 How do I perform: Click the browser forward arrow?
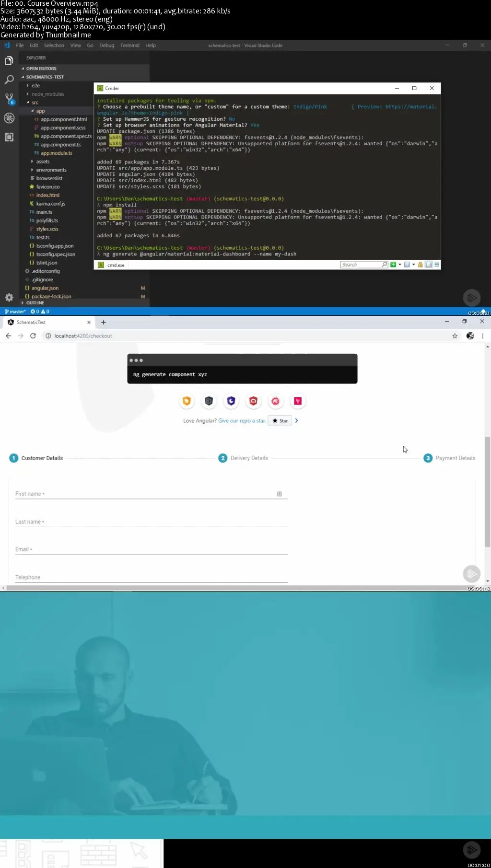tap(21, 336)
